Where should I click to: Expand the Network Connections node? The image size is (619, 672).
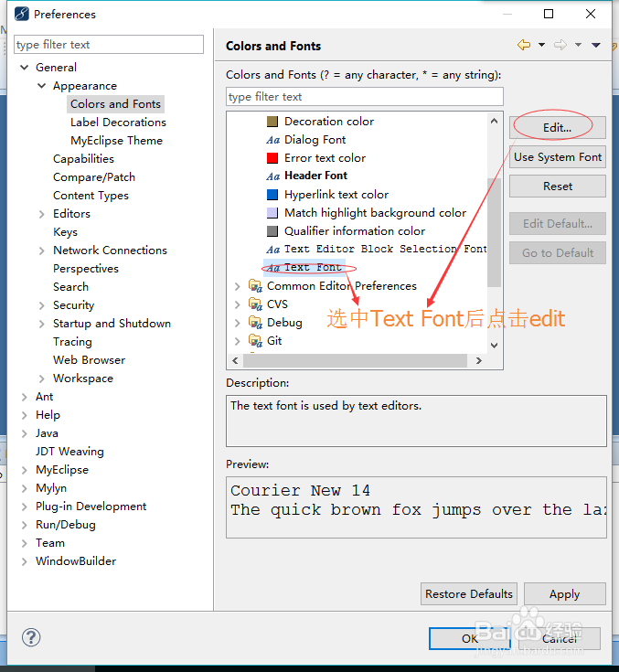[41, 251]
